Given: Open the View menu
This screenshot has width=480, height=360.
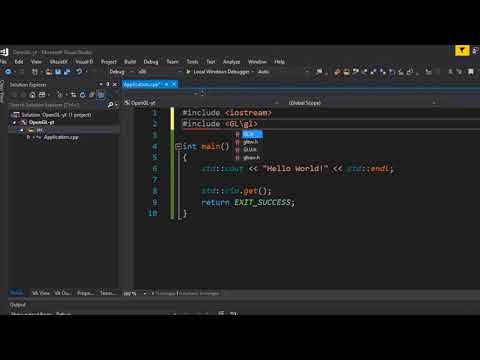Looking at the screenshot, I should [36, 62].
